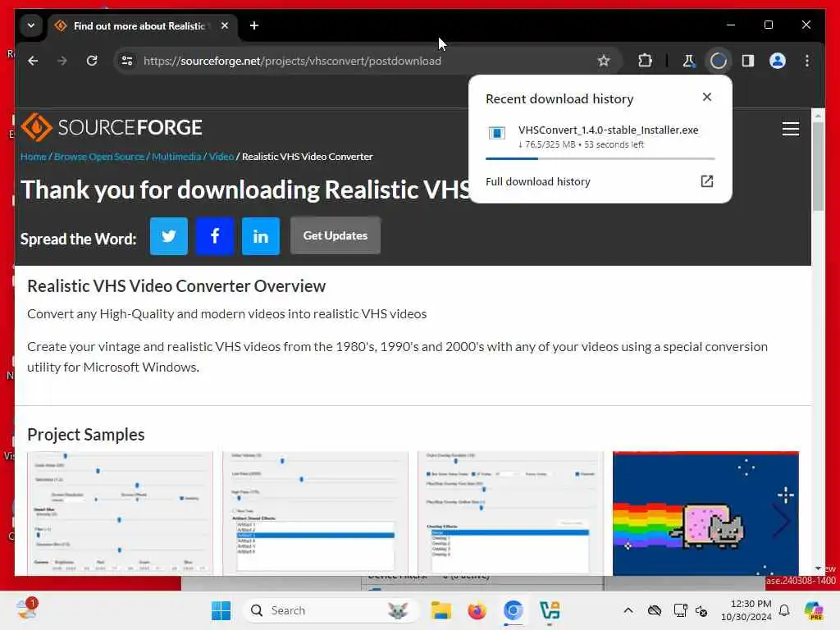Image resolution: width=840 pixels, height=630 pixels.
Task: View site information icon in address bar
Action: point(127,61)
